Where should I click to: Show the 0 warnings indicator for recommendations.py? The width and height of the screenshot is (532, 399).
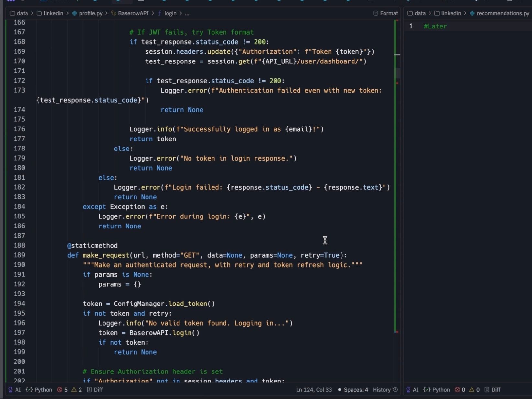[x=474, y=390]
